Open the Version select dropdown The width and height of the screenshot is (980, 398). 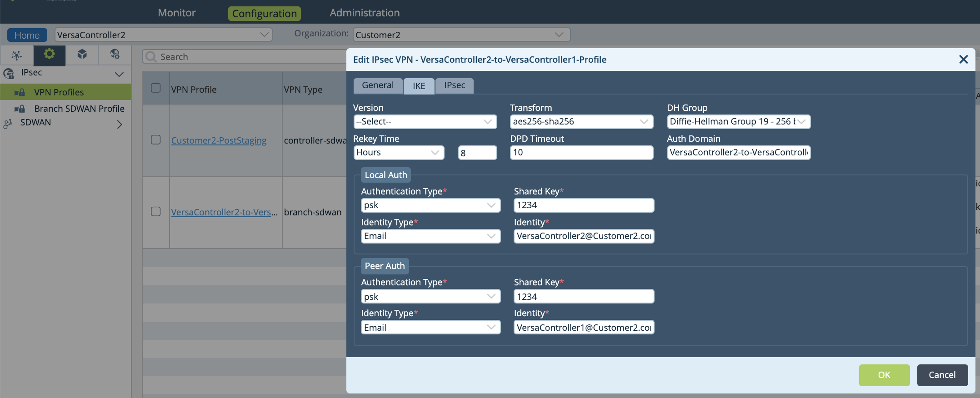coord(425,122)
